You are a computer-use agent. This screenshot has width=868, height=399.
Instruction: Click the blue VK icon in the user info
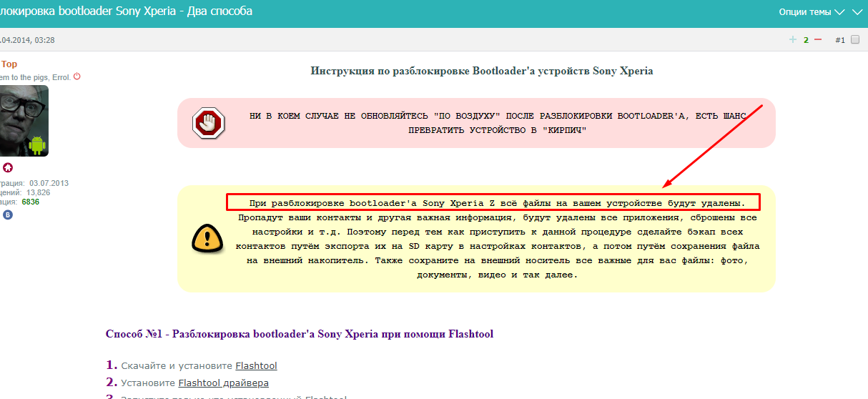click(x=8, y=215)
